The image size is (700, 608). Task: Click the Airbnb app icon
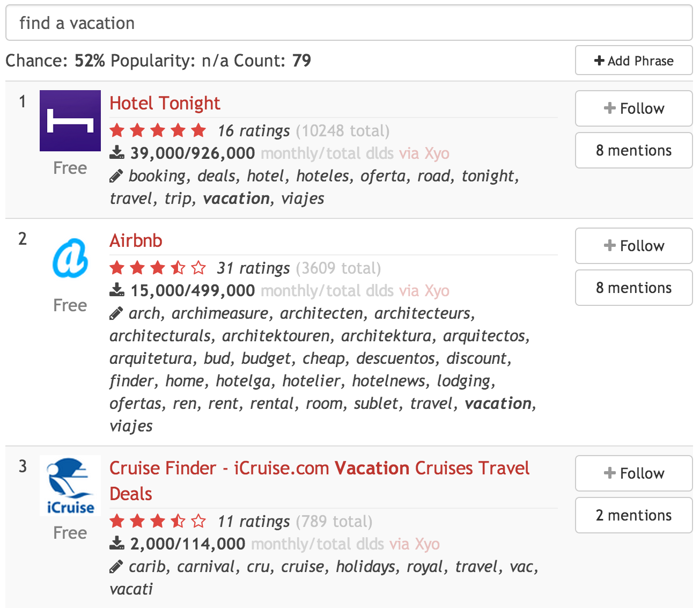(70, 258)
